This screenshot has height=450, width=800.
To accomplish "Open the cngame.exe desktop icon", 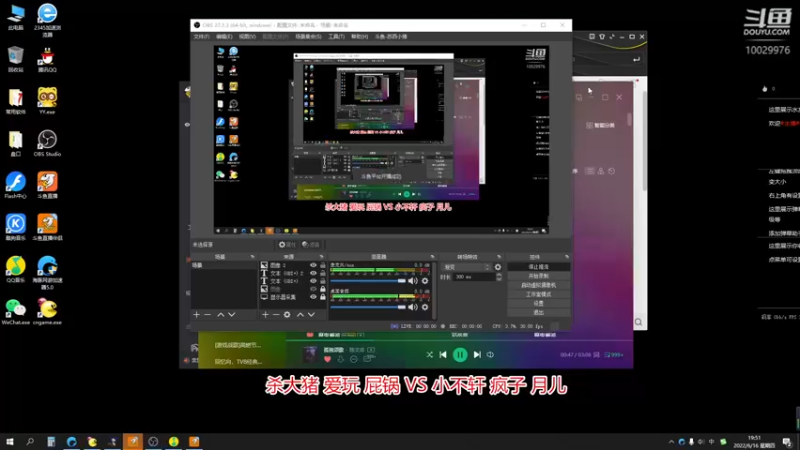I will tap(47, 312).
